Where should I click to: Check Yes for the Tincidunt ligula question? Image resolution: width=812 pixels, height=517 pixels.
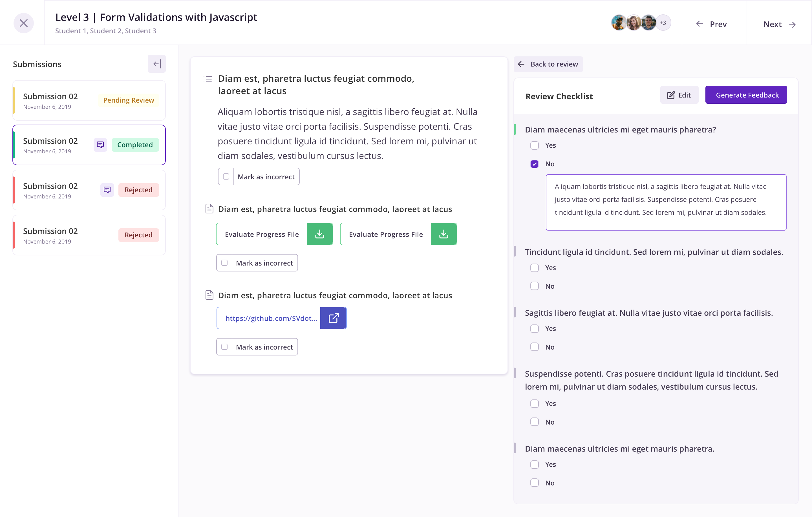coord(535,268)
